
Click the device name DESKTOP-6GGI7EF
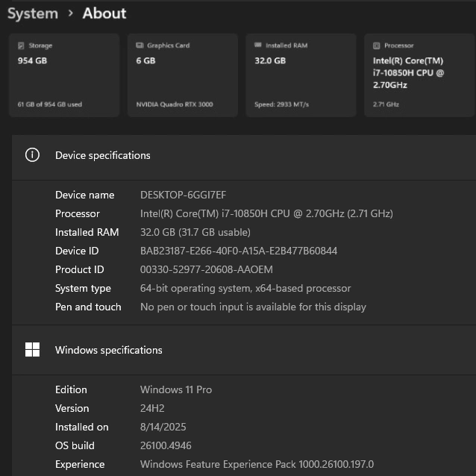(183, 195)
